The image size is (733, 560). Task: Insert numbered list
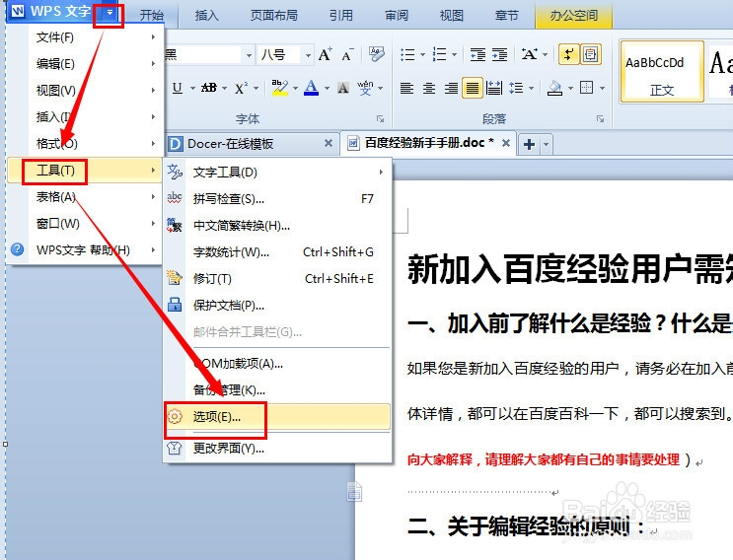439,54
